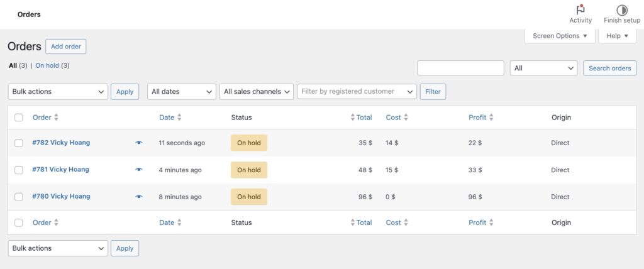Show All orders view
The width and height of the screenshot is (644, 269).
point(13,65)
